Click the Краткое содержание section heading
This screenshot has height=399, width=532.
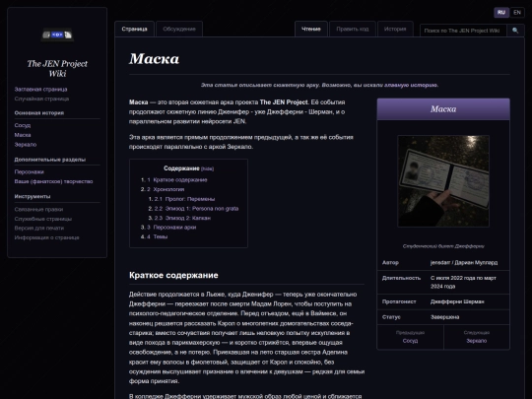(x=173, y=275)
